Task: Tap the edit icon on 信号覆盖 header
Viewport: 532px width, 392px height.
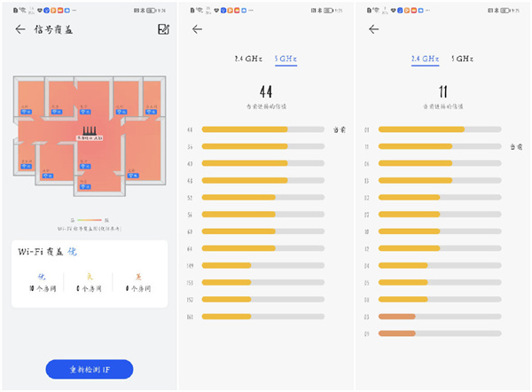Action: tap(162, 29)
